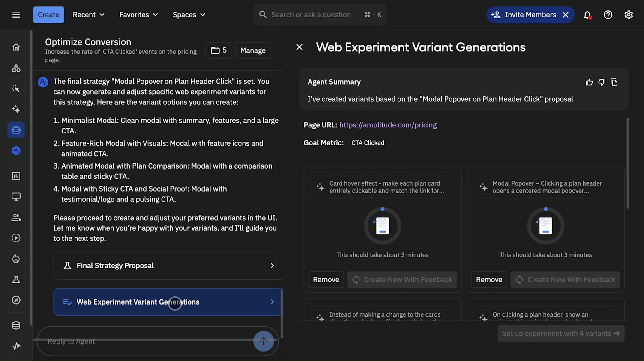Create New With Feedback for Card hover variant

coord(402,280)
